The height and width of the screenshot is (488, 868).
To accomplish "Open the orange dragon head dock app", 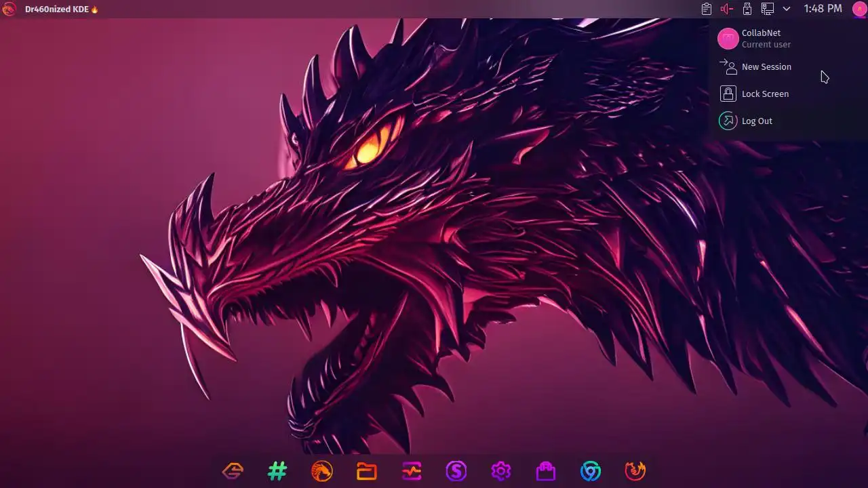I will (x=322, y=470).
